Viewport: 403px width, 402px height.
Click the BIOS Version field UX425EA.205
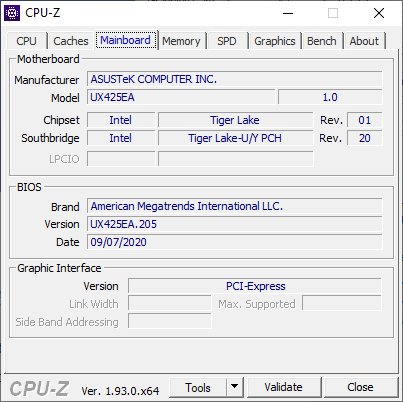click(x=235, y=224)
